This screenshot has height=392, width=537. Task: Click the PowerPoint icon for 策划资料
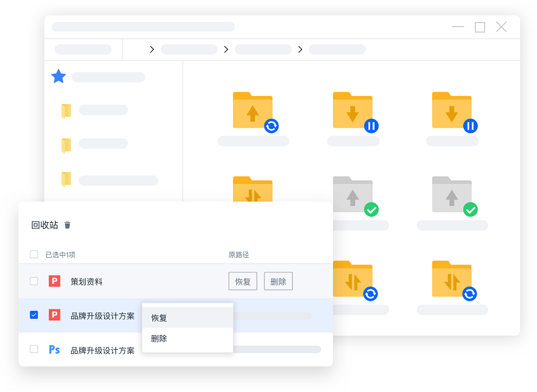click(x=54, y=281)
